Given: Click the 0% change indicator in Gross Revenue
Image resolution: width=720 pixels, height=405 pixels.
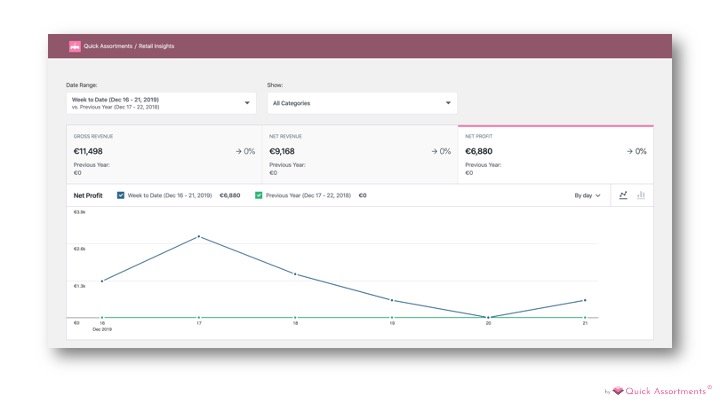Looking at the screenshot, I should pos(245,151).
